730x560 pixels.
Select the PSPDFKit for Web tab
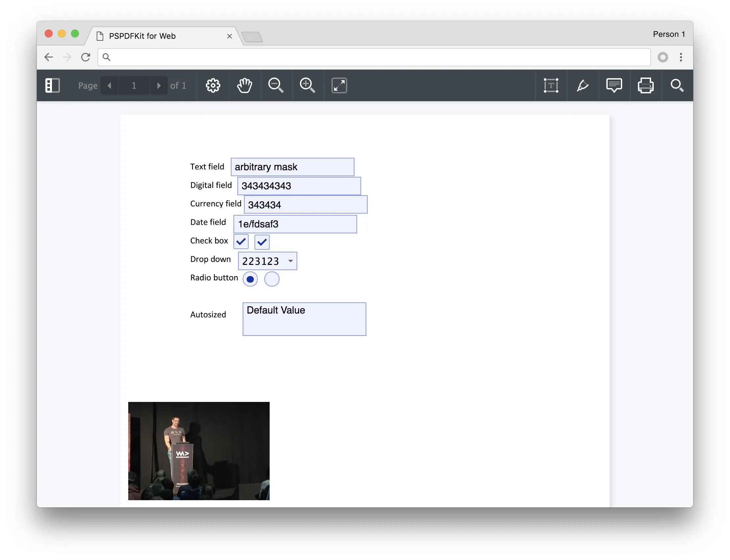pos(163,36)
